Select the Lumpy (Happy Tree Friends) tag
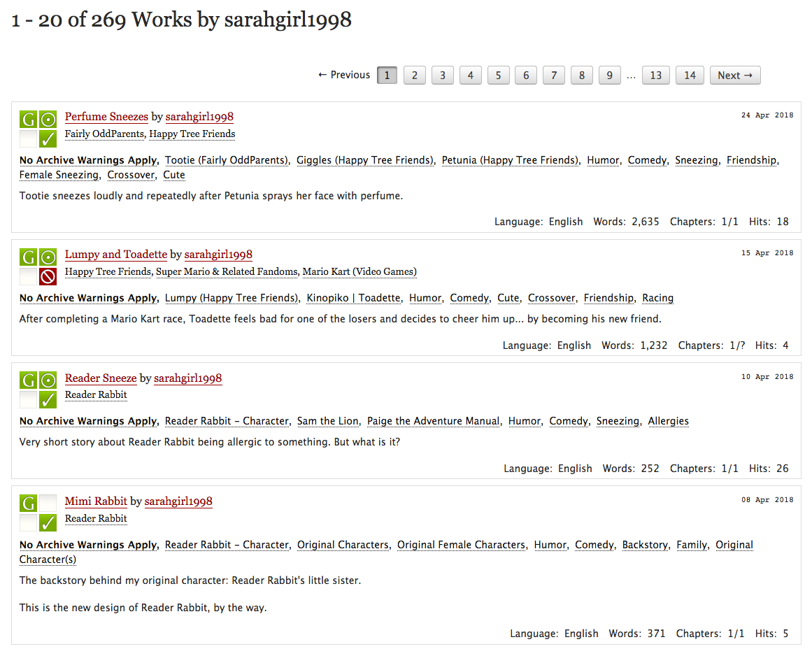Viewport: 812px width, 649px height. (232, 298)
